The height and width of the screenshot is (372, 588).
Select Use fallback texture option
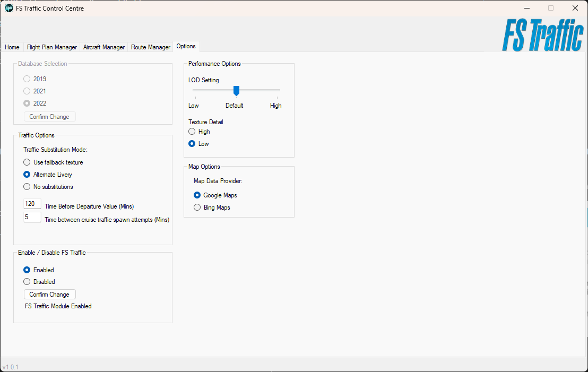tap(27, 162)
